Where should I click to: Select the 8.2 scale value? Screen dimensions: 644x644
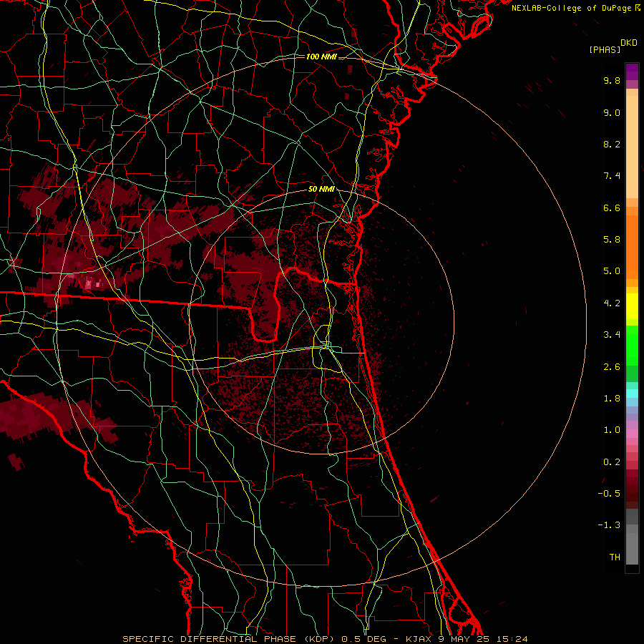pyautogui.click(x=612, y=144)
